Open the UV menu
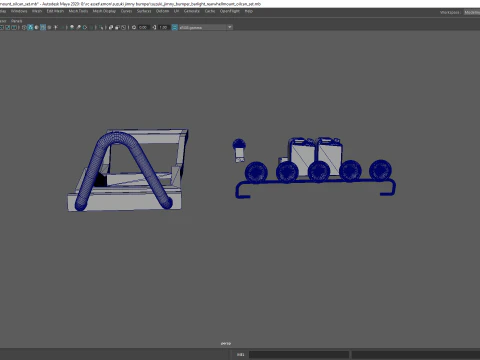 (x=176, y=11)
